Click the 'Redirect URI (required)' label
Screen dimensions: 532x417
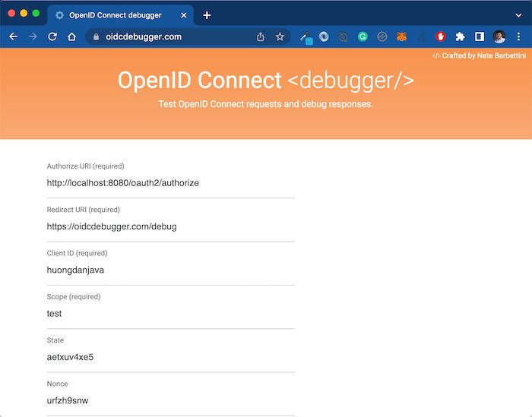(x=84, y=210)
